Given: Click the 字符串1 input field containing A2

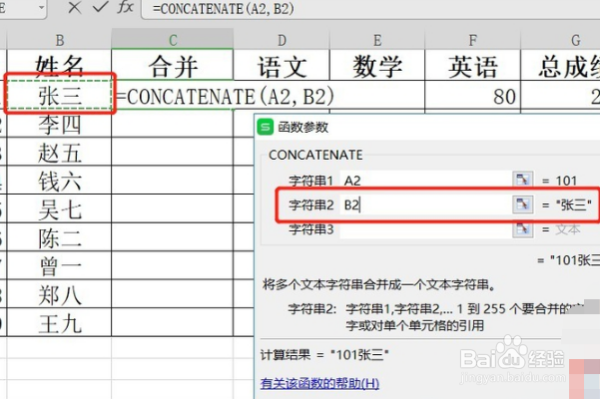Looking at the screenshot, I should coord(426,180).
